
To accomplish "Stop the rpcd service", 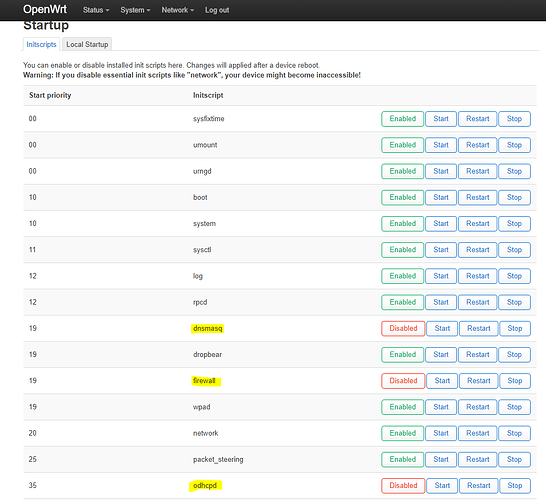I will tap(514, 302).
